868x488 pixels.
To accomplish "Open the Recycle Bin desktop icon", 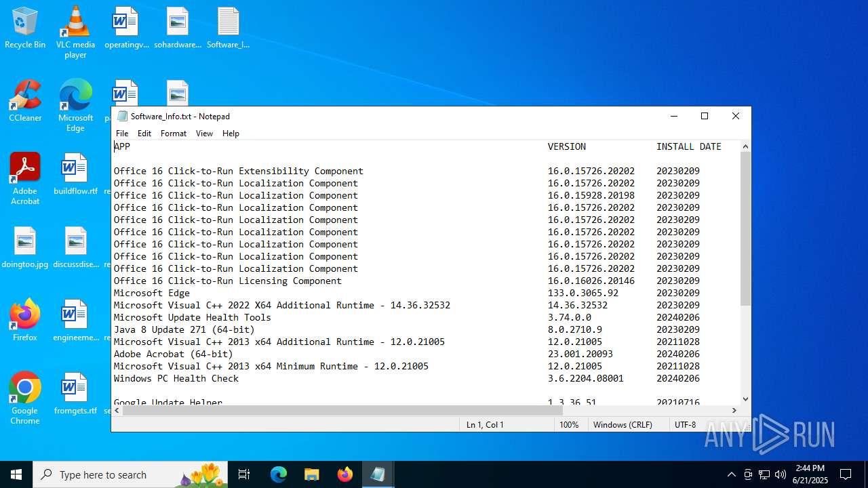I will [25, 28].
